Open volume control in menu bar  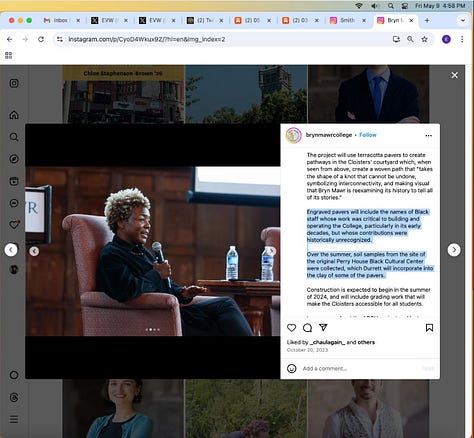click(x=375, y=6)
